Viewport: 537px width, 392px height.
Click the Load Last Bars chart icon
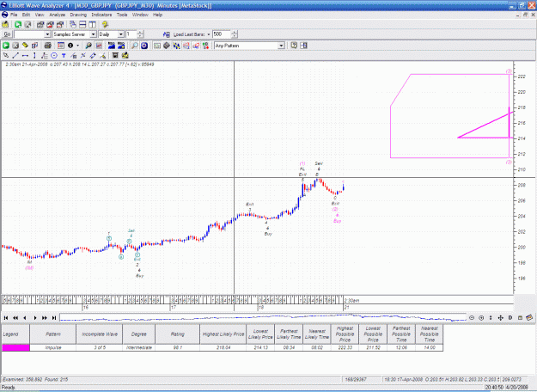point(167,34)
